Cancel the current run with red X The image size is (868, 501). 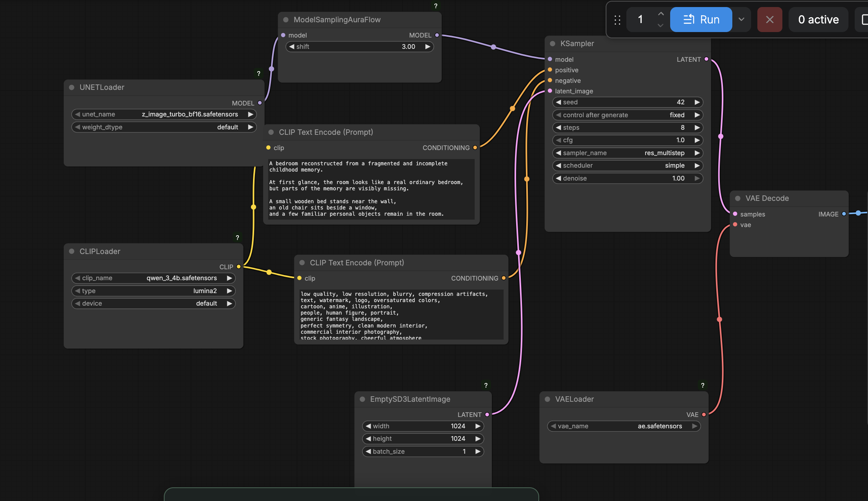pyautogui.click(x=769, y=20)
